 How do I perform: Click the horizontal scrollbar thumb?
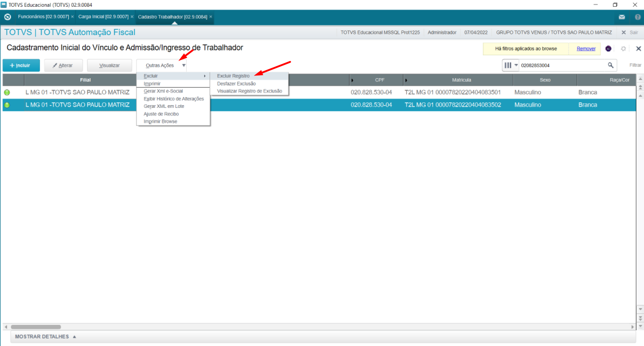[36, 327]
